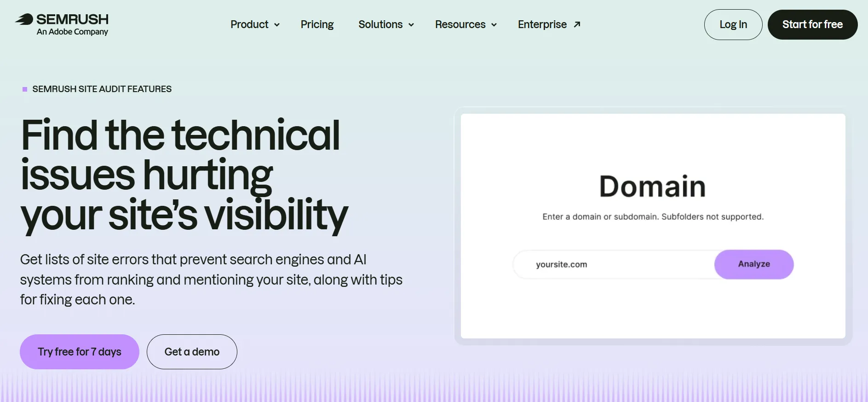Viewport: 868px width, 402px height.
Task: Click the 'Find the technical' headline line
Action: point(180,135)
